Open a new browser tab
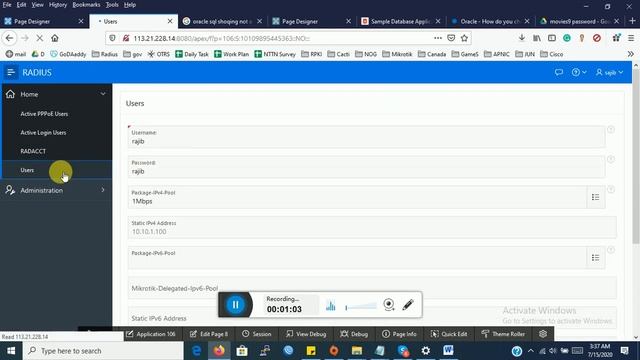640x360 pixels. 632,21
